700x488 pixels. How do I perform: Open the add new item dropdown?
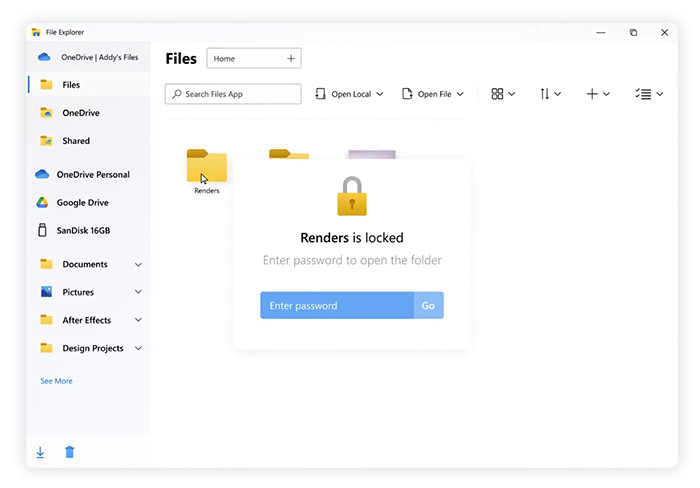tap(598, 94)
